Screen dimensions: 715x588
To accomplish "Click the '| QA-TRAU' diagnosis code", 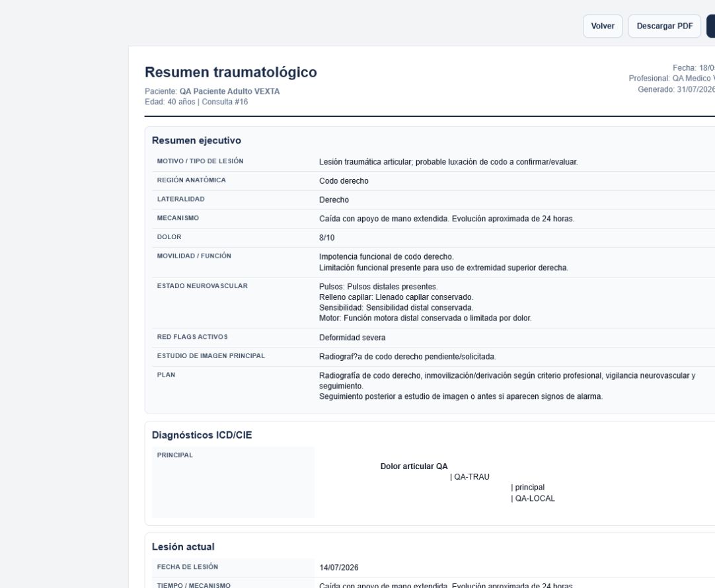I will pos(470,477).
